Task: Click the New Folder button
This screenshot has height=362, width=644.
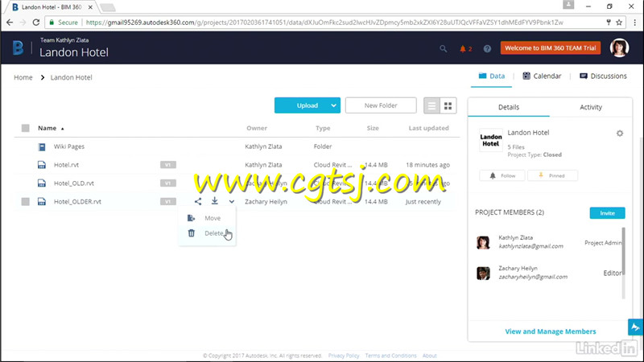Action: point(381,105)
